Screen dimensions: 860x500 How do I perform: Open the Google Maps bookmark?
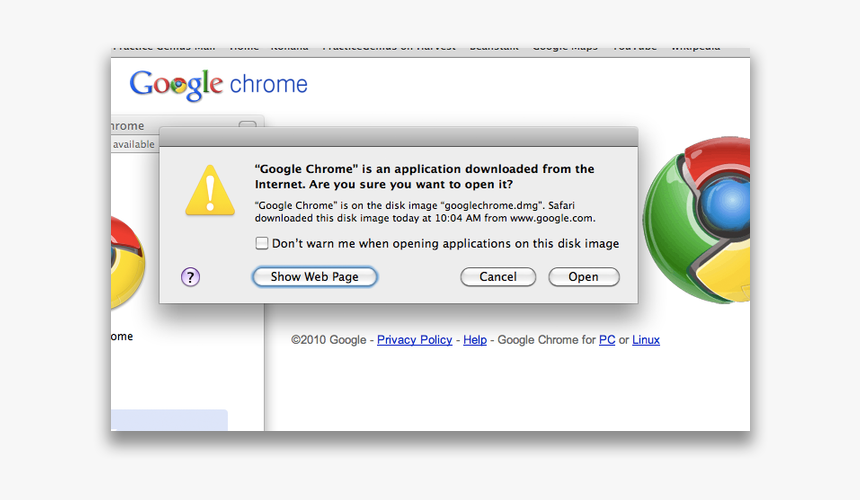(565, 48)
